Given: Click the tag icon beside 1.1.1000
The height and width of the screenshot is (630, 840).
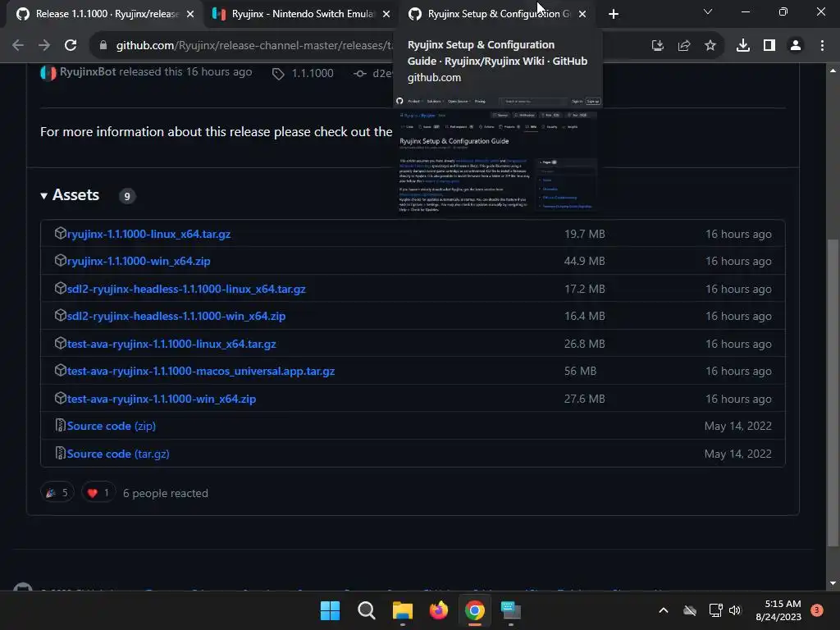Looking at the screenshot, I should tap(278, 74).
